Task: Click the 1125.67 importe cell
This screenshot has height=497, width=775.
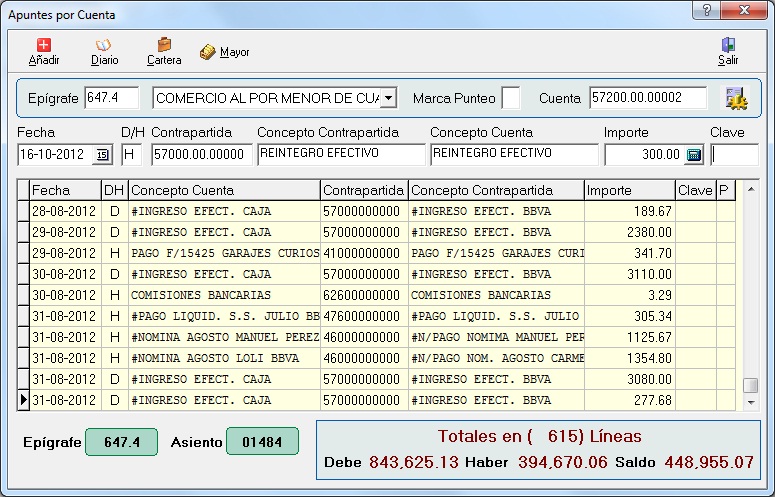Action: [630, 337]
